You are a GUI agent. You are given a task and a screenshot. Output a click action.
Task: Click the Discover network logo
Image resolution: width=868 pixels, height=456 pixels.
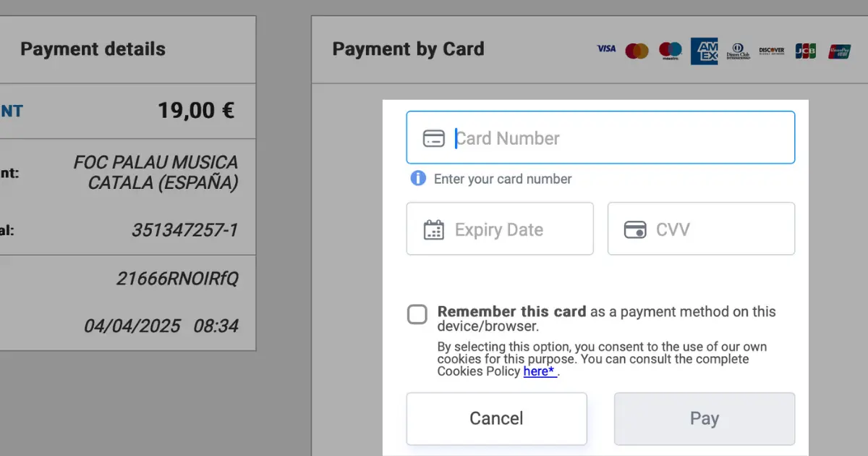click(772, 51)
